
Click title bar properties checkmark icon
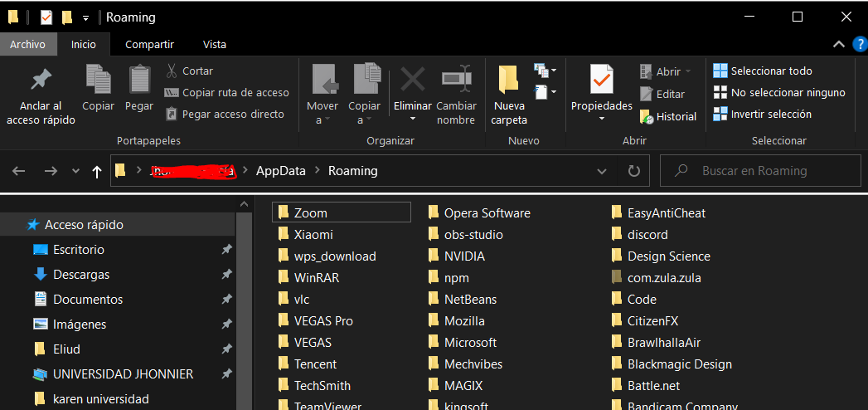46,17
